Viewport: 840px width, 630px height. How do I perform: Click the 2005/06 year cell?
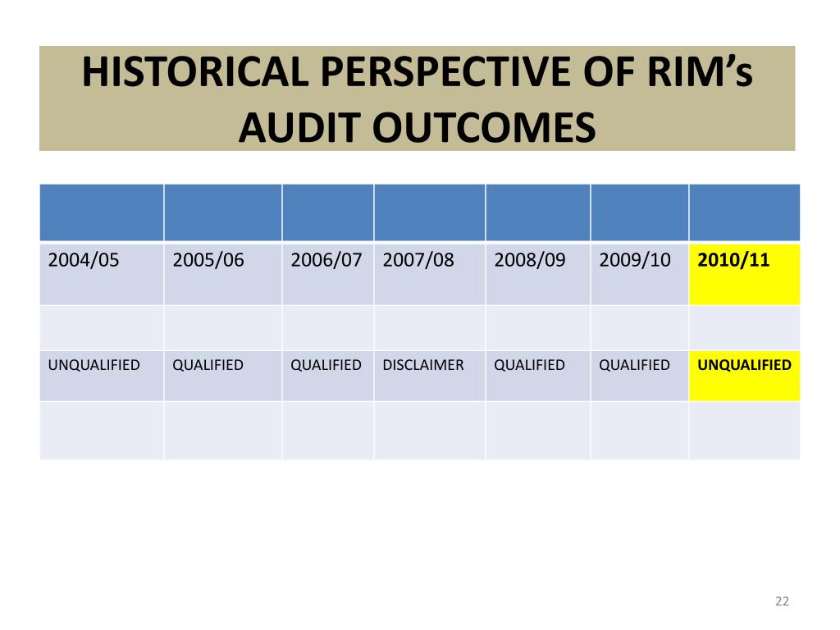(223, 274)
